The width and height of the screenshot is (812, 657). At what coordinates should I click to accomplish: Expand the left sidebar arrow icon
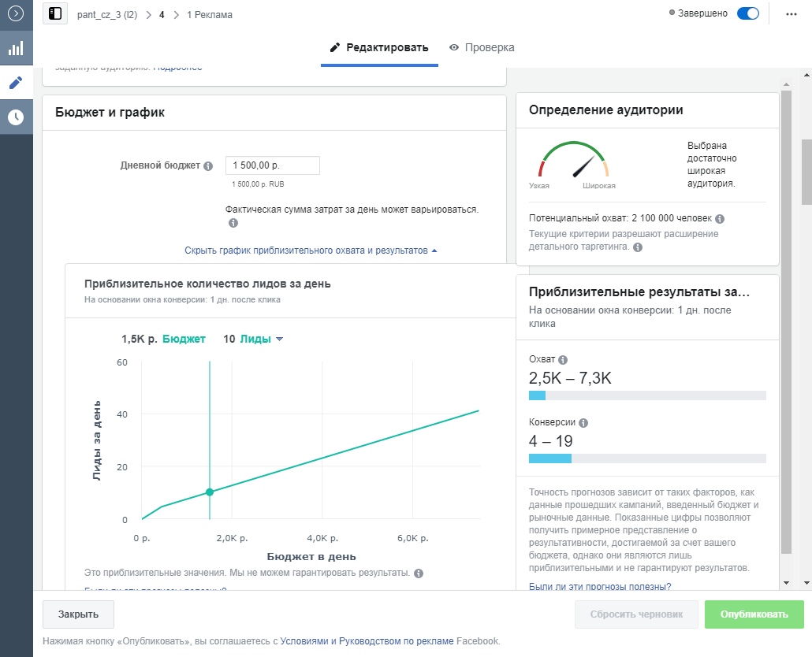tap(16, 13)
